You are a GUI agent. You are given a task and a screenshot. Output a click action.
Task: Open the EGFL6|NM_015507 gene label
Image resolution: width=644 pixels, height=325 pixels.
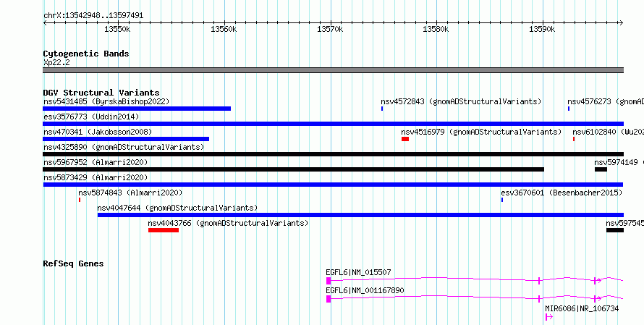tap(359, 272)
